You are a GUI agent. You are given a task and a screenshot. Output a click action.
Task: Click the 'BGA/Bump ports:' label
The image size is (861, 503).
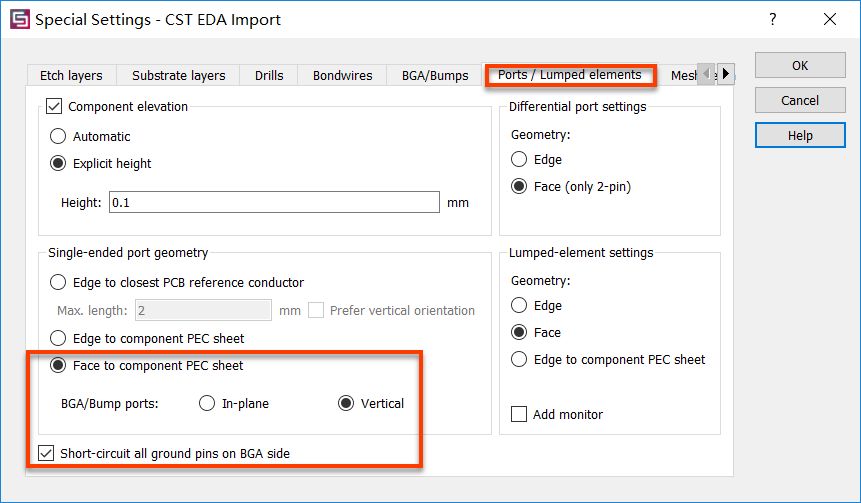(110, 404)
